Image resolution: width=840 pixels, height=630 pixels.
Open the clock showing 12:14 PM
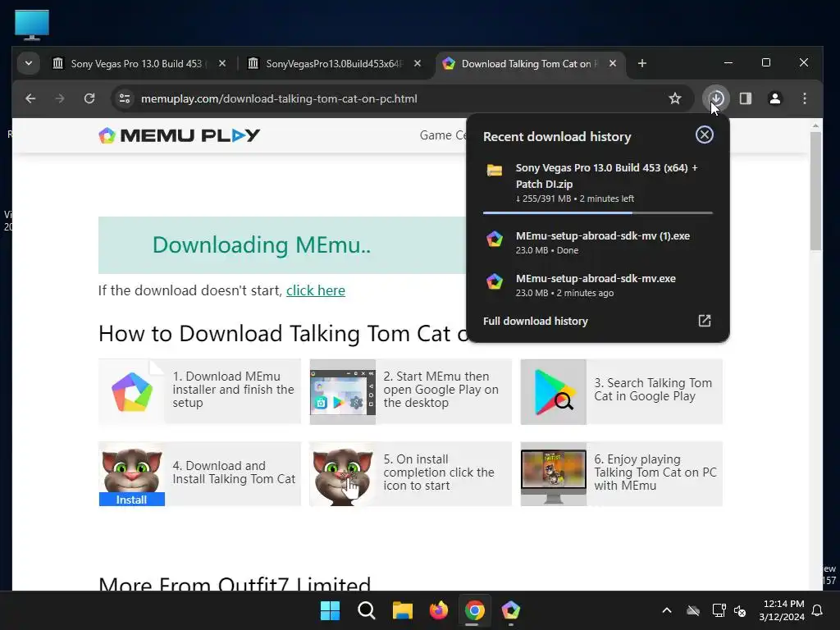tap(782, 610)
